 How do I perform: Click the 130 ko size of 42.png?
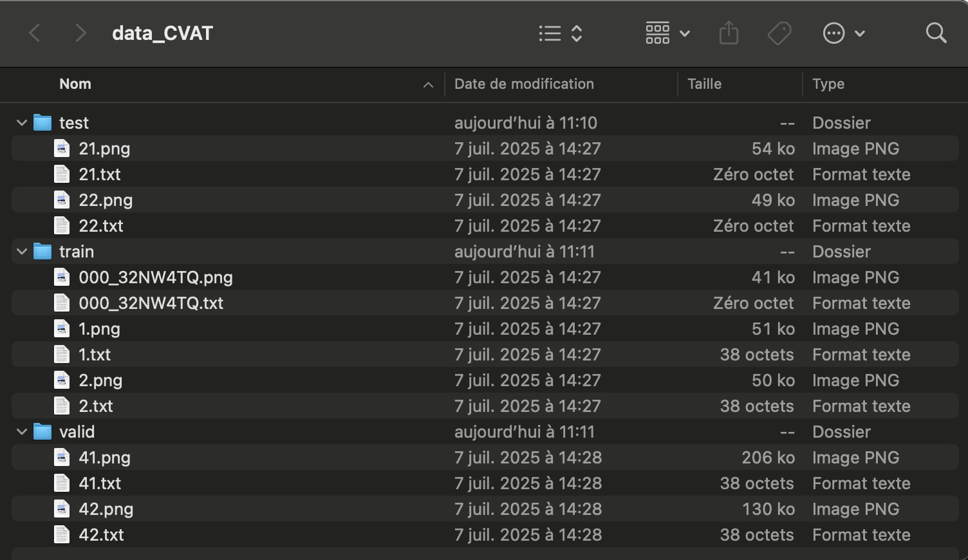[x=768, y=509]
